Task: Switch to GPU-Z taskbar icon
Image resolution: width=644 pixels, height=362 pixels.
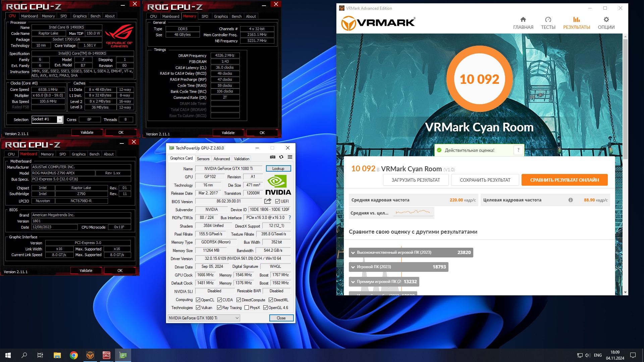Action: pos(123,355)
